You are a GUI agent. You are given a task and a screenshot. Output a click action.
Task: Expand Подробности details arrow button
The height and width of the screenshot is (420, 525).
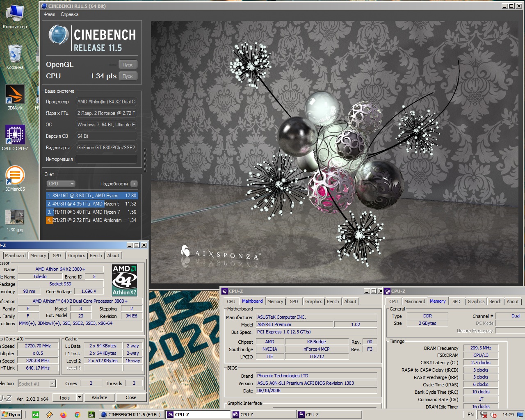(x=134, y=184)
